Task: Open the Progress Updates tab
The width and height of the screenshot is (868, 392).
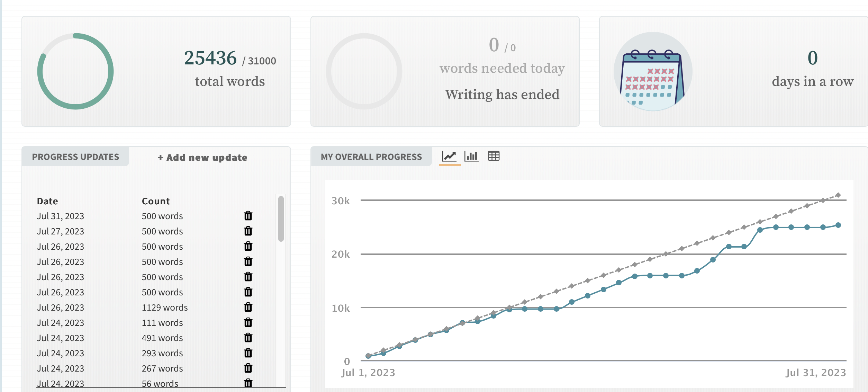Action: click(x=75, y=157)
